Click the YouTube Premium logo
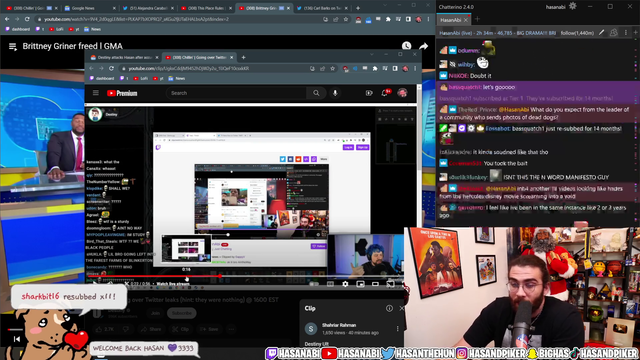Viewport: 640px width, 360px height. coord(122,93)
